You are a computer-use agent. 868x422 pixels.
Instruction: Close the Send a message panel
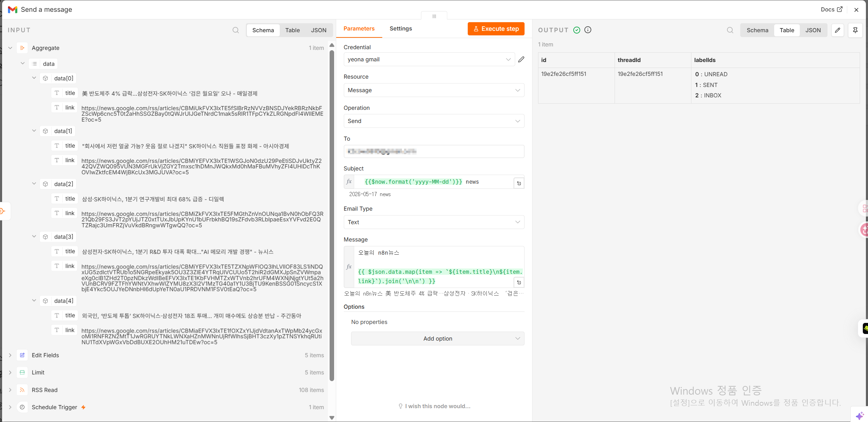pos(856,10)
